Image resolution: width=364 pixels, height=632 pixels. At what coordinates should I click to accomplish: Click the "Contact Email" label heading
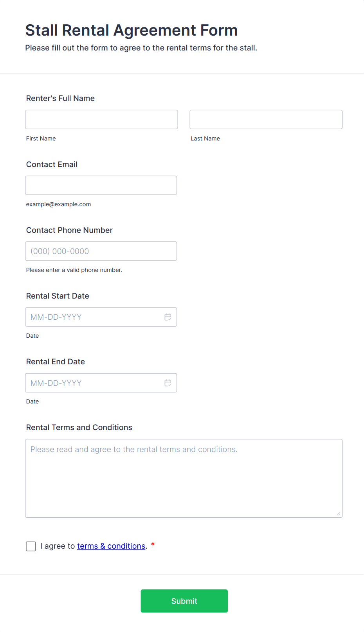pyautogui.click(x=52, y=164)
